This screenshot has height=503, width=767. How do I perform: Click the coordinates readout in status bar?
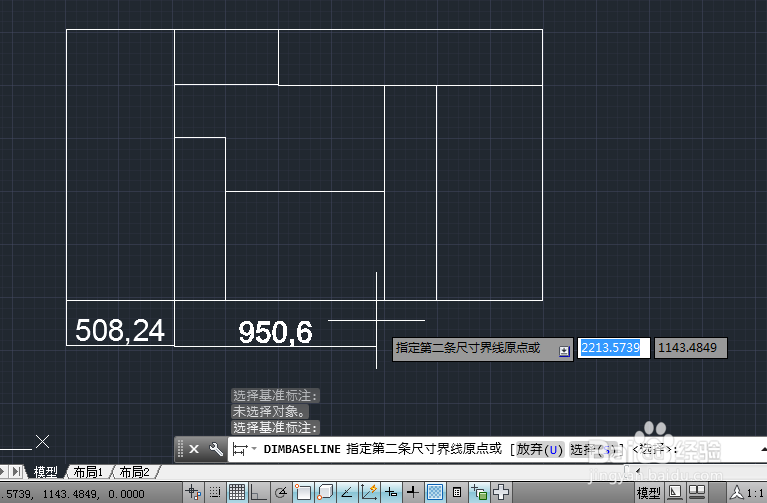coord(73,494)
